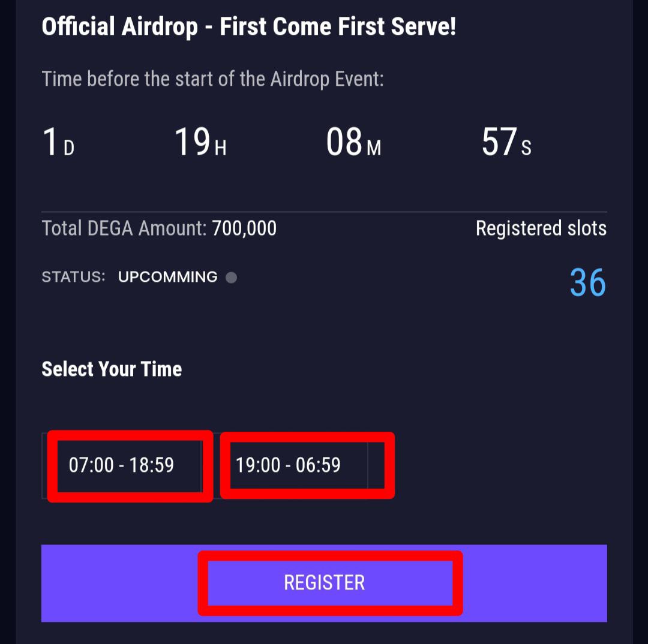Screen dimensions: 648x644
Task: Click the seconds countdown showing 57 S
Action: coord(506,142)
